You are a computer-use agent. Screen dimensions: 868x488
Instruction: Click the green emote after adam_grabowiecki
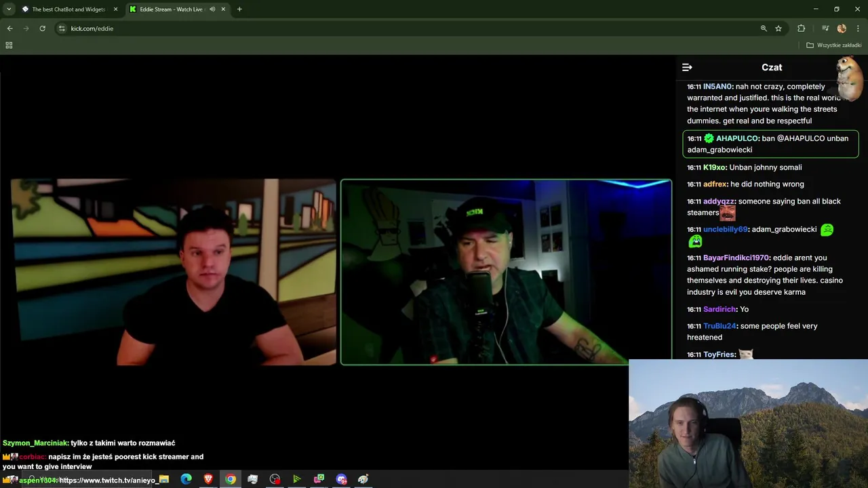827,230
